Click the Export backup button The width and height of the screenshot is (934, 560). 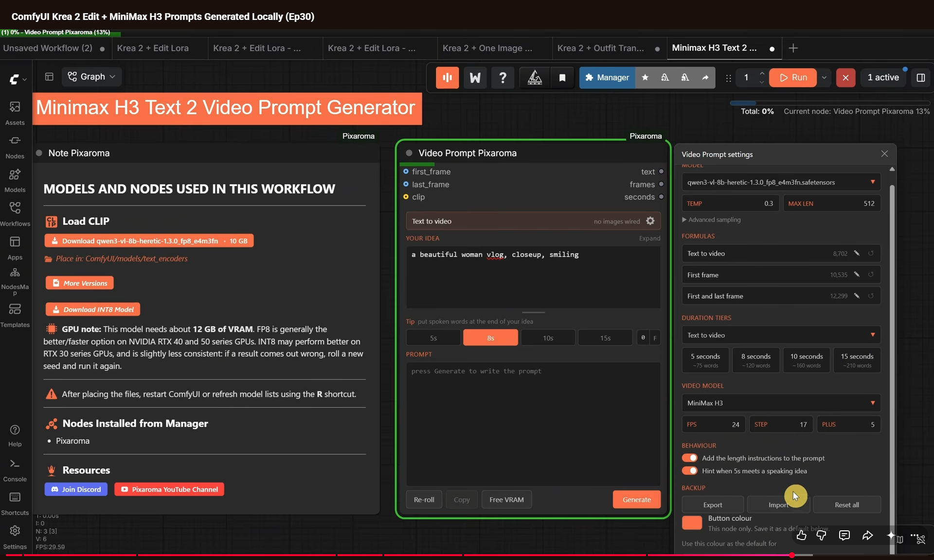point(713,505)
